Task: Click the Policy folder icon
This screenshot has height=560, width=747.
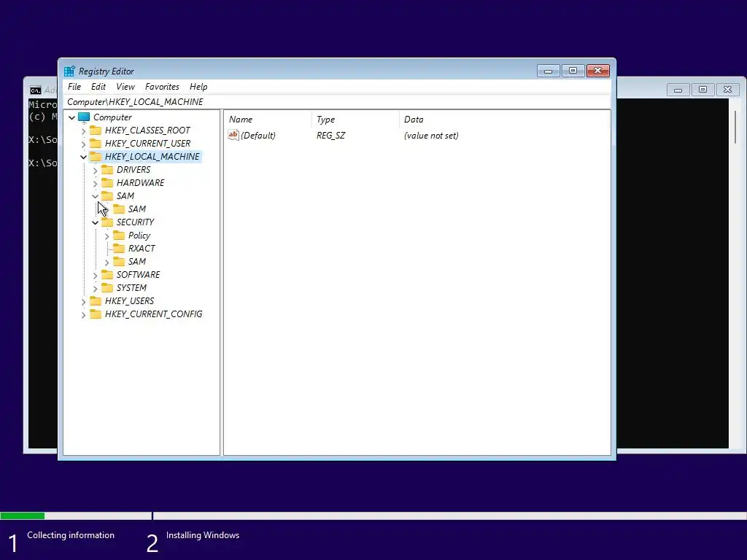Action: pos(119,236)
